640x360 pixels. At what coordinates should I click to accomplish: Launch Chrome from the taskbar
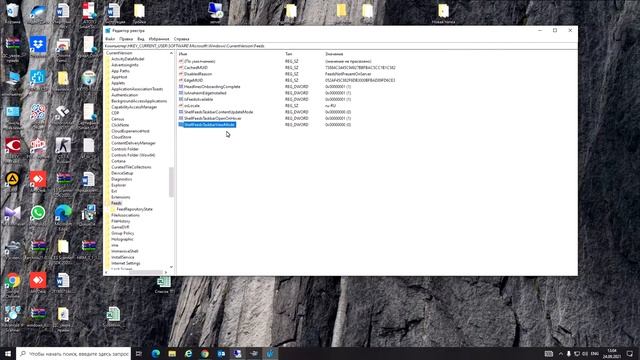point(205,353)
